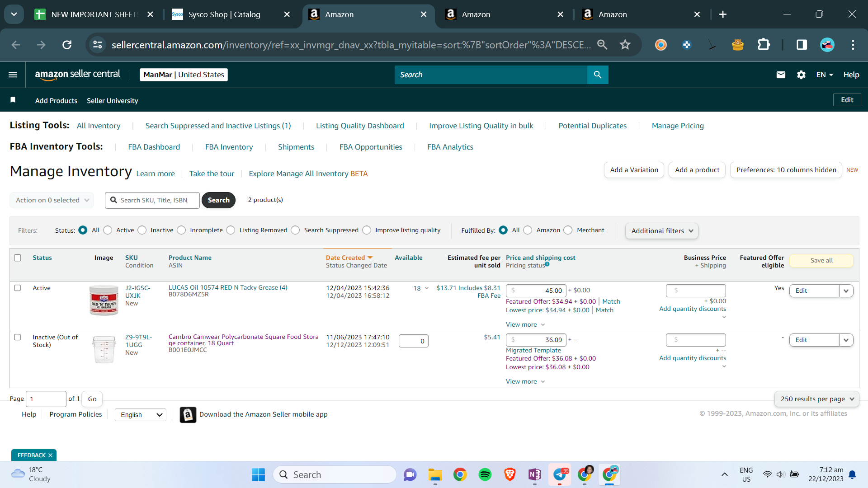Click the Add a product button
Screen dimensions: 868x488
pyautogui.click(x=697, y=170)
